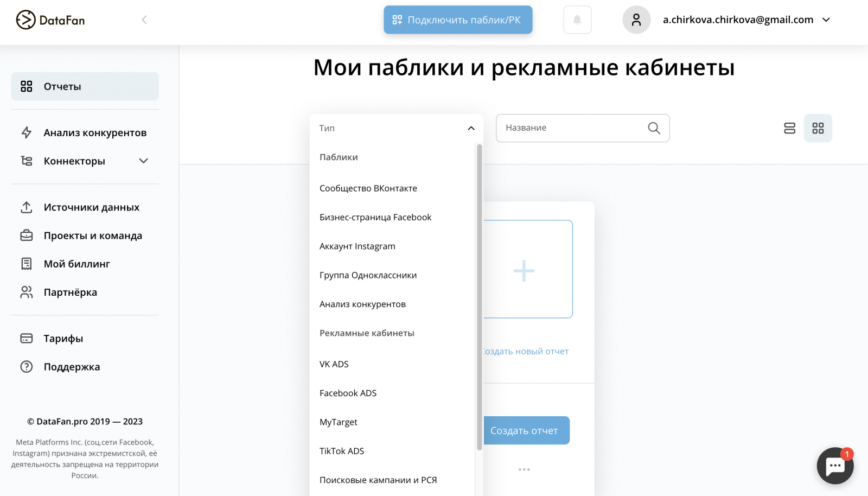Image resolution: width=868 pixels, height=496 pixels.
Task: Click the Рекламные кабинеты group heading
Action: 367,333
